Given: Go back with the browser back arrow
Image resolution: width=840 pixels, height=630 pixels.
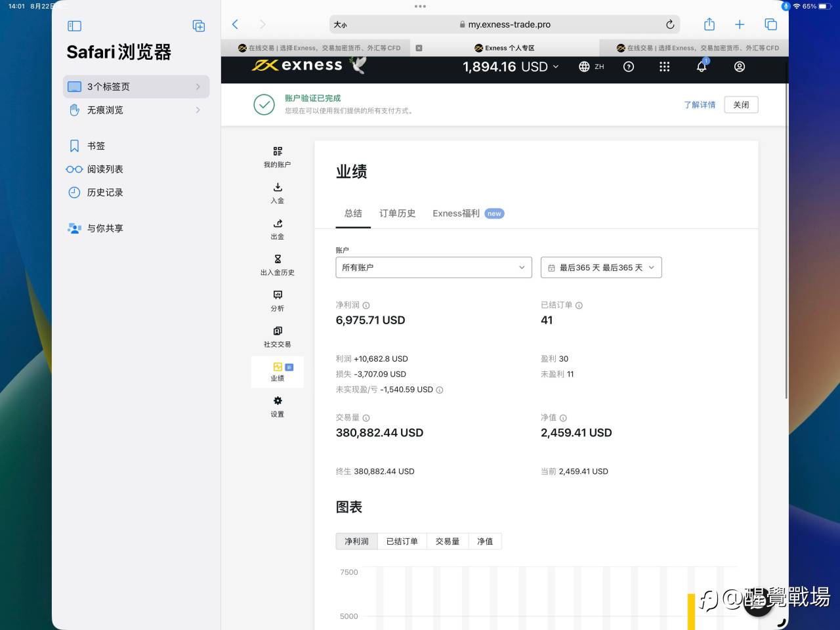Looking at the screenshot, I should 235,24.
